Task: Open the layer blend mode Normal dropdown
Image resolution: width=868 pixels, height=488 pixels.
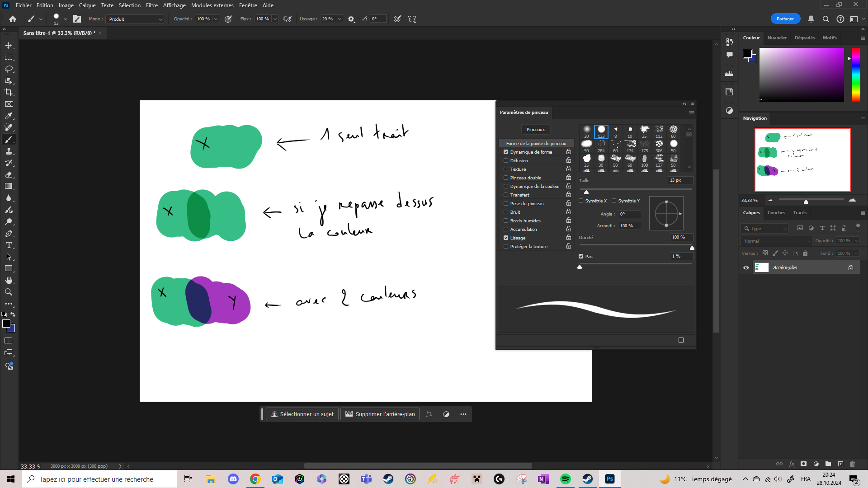Action: tap(776, 241)
